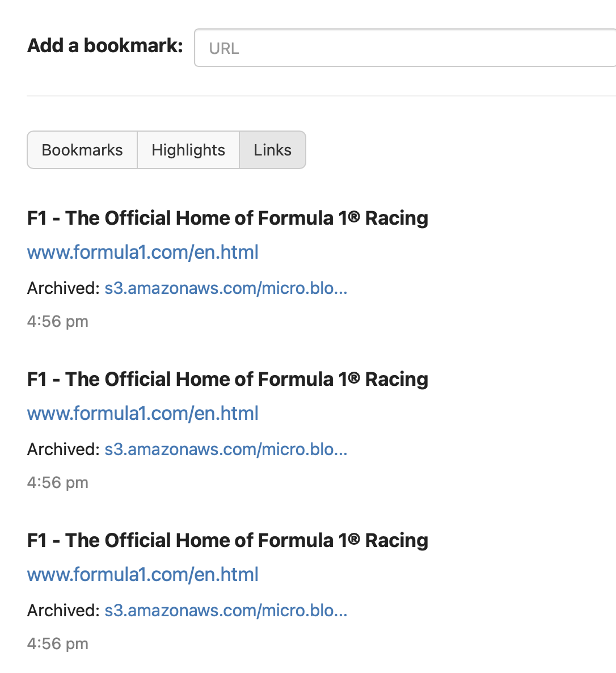Click the second F1 Official Home title
This screenshot has width=616, height=673.
228,380
